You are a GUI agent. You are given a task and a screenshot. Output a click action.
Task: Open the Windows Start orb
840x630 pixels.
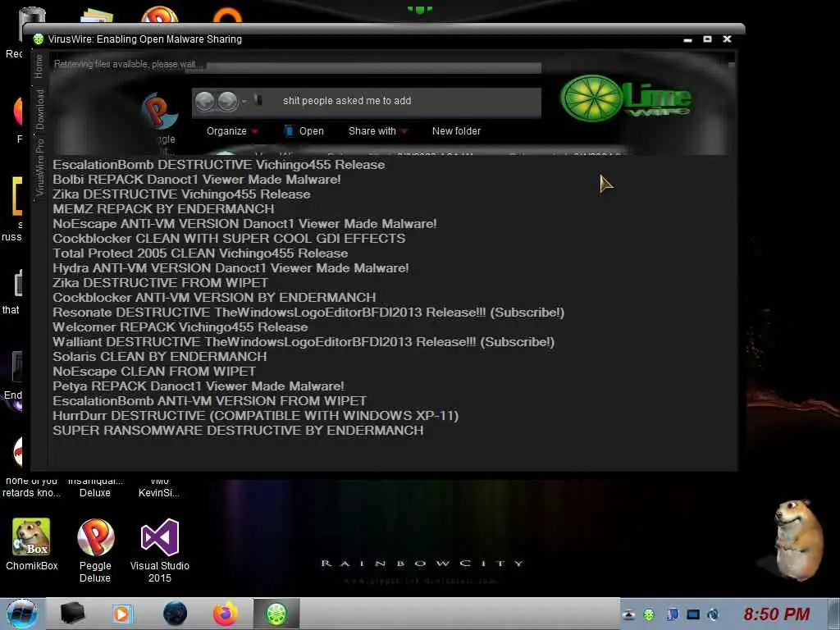click(x=22, y=614)
